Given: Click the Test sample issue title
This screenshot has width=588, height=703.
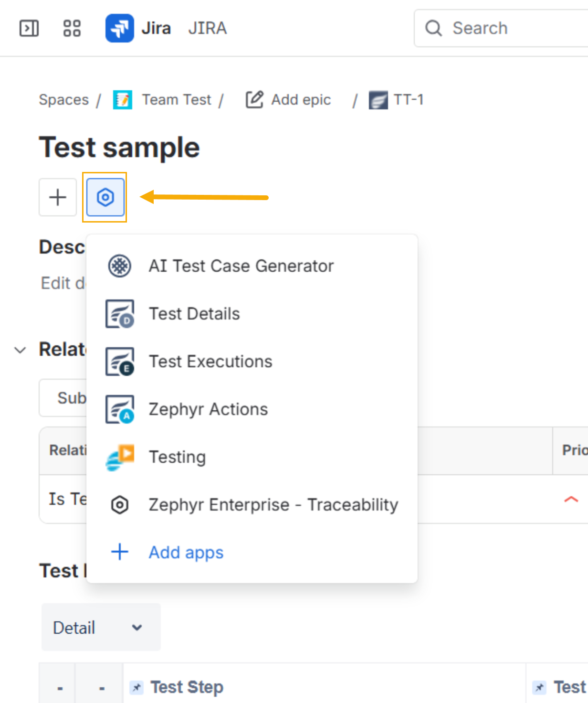Looking at the screenshot, I should 119,147.
